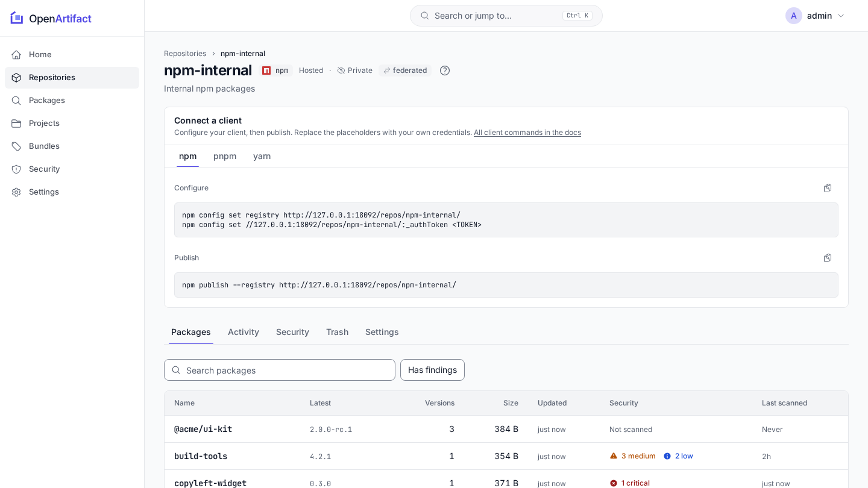Toggle the Has findings filter
The height and width of the screenshot is (488, 868).
pos(432,370)
